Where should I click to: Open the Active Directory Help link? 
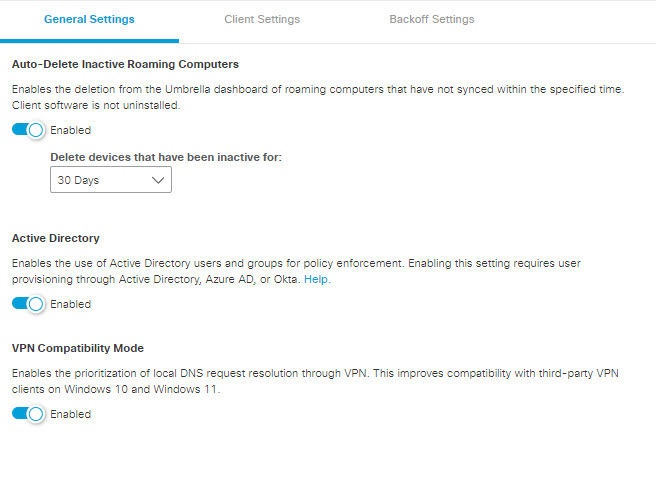316,280
